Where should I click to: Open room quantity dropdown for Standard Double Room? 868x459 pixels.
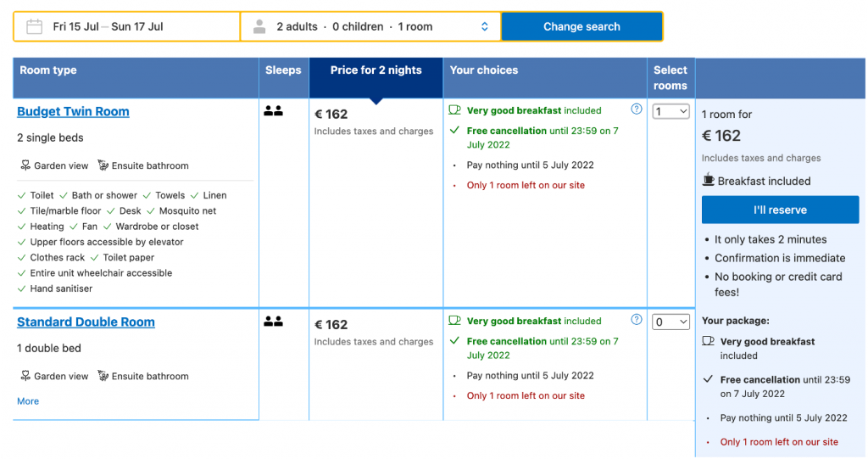pos(670,322)
